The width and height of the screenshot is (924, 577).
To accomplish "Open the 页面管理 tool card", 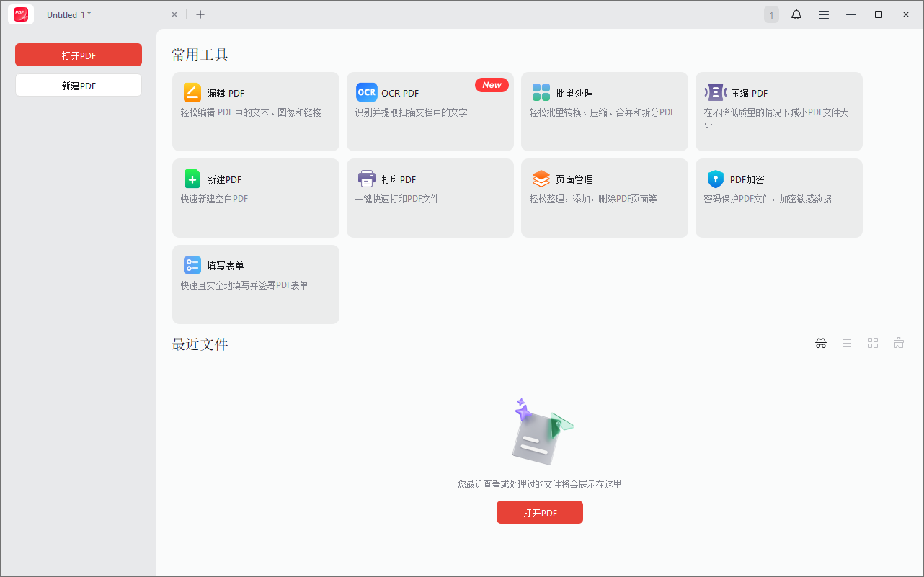I will [x=605, y=198].
